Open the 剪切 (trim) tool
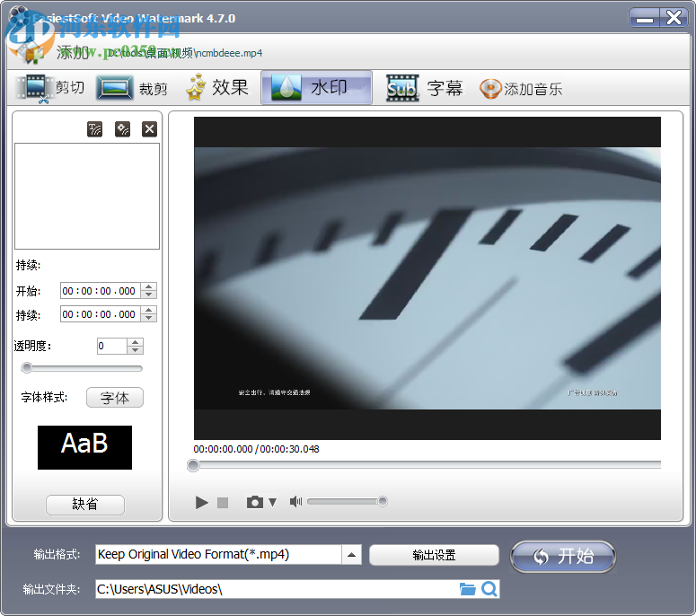The image size is (696, 616). click(x=50, y=87)
